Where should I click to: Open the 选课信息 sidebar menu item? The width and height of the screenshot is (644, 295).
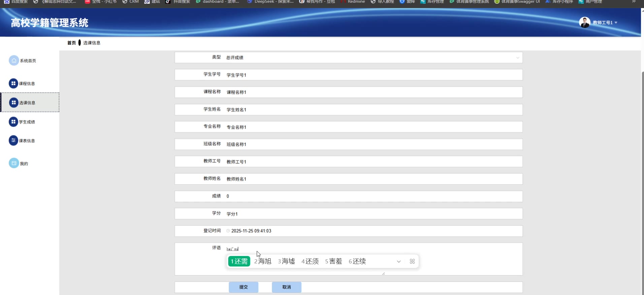(x=30, y=102)
